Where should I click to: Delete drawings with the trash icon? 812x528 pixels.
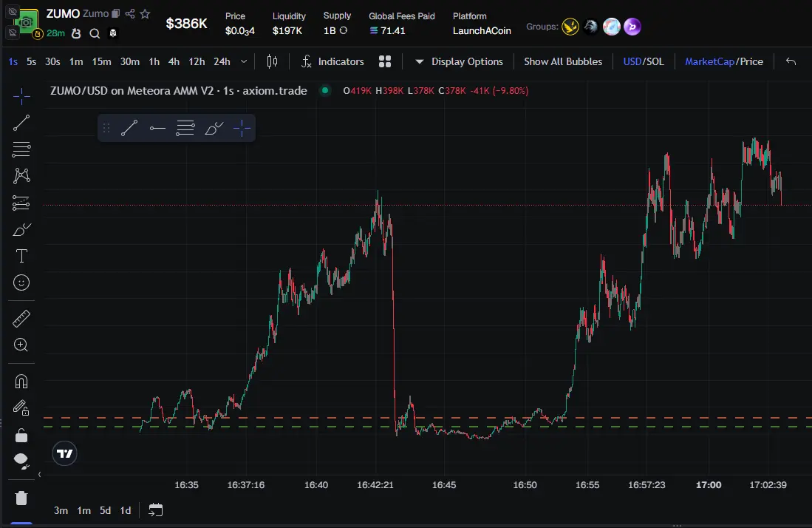tap(21, 498)
